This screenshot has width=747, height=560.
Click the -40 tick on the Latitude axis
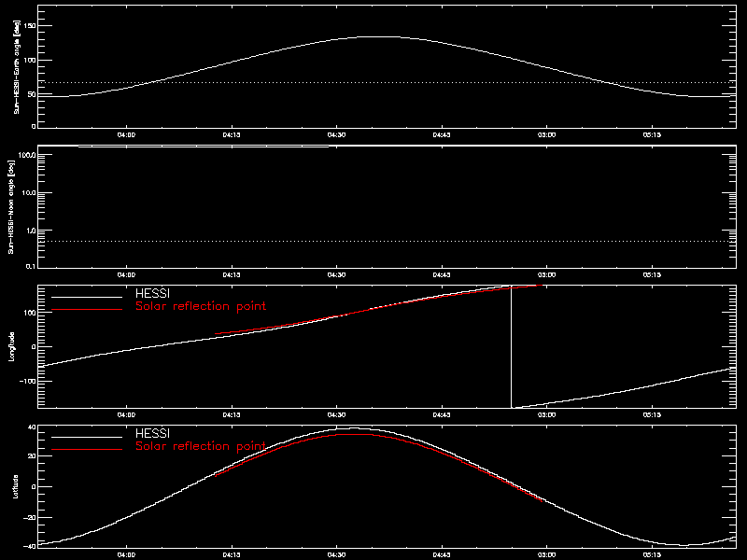click(x=30, y=546)
